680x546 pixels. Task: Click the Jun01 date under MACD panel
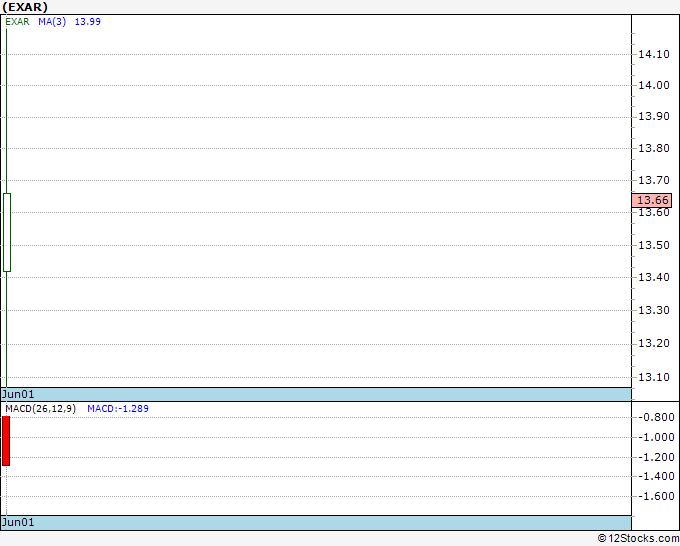[x=18, y=522]
